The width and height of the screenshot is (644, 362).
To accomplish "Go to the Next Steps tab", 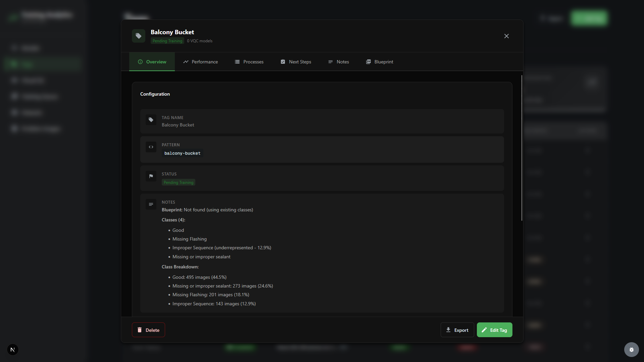I will click(x=296, y=62).
